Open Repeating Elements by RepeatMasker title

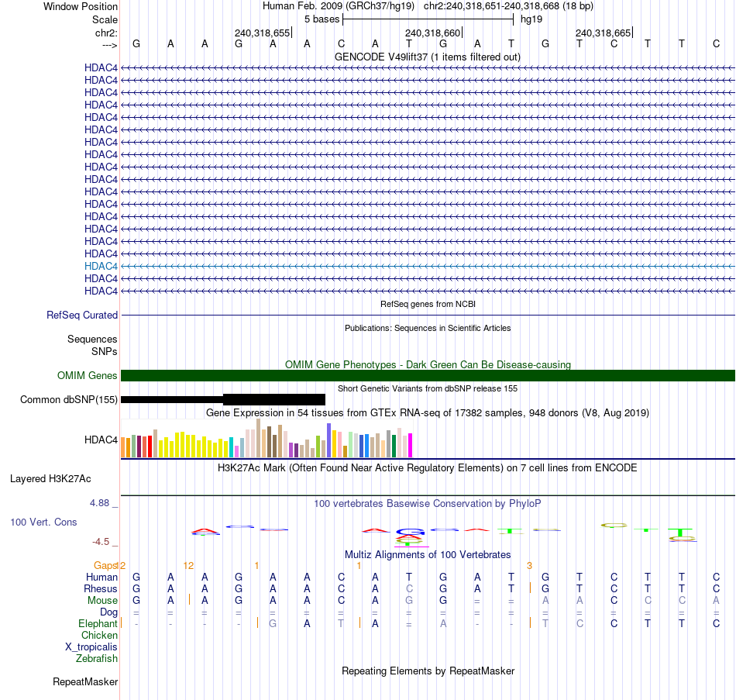[x=428, y=671]
